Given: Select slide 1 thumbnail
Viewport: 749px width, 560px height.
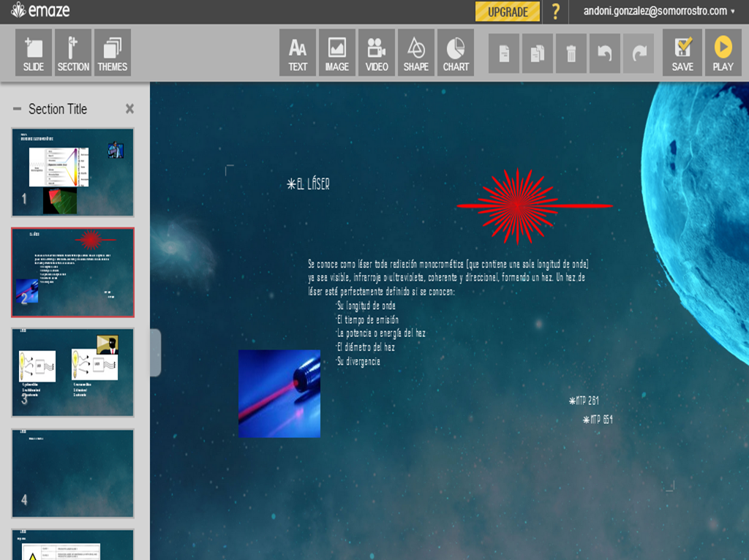Looking at the screenshot, I should point(72,173).
